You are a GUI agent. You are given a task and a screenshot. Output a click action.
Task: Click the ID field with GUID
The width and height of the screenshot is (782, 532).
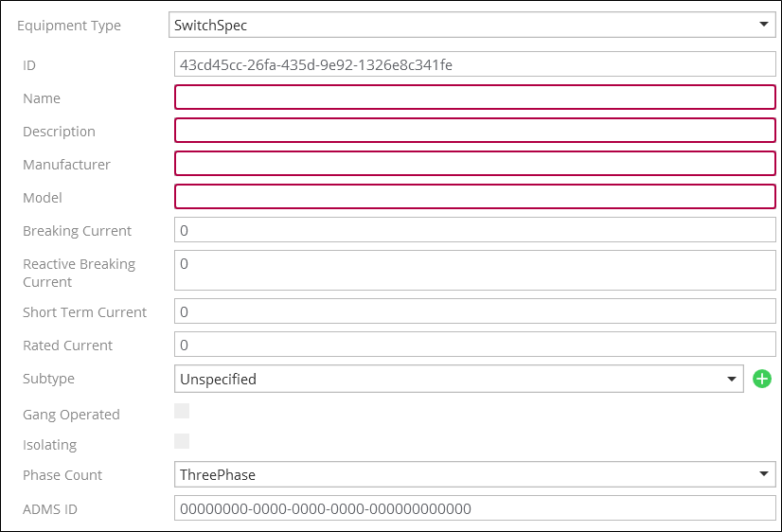tap(475, 64)
